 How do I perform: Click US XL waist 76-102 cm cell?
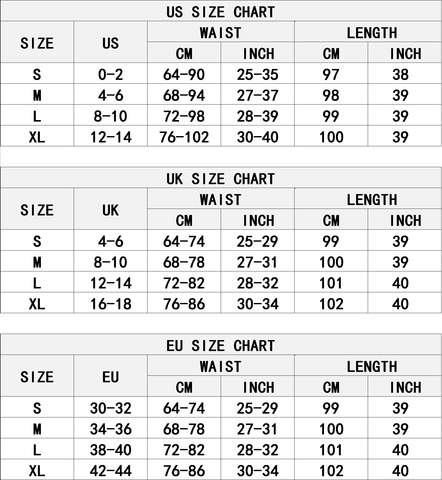pyautogui.click(x=184, y=137)
